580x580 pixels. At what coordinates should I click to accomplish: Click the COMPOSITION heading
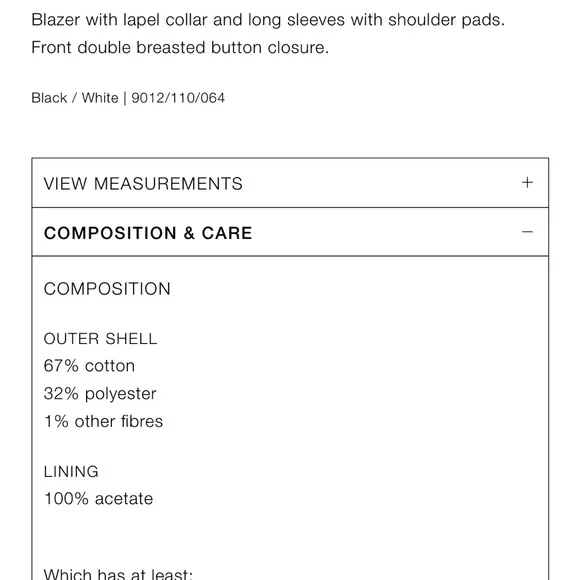click(x=107, y=289)
